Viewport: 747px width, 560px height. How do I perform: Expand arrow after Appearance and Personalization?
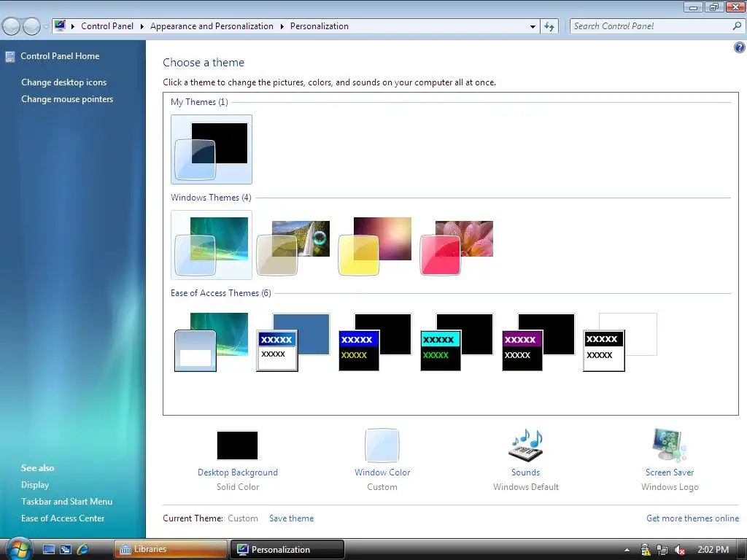point(282,26)
